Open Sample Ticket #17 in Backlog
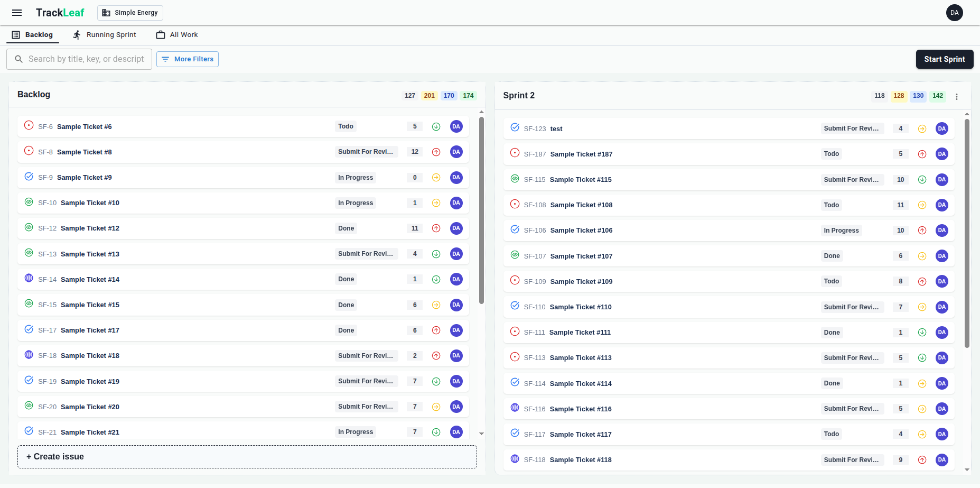Image resolution: width=980 pixels, height=488 pixels. [x=90, y=330]
